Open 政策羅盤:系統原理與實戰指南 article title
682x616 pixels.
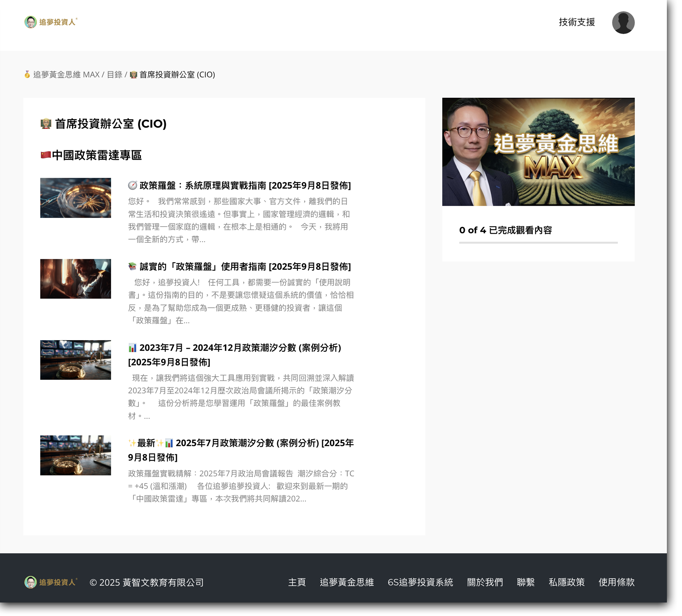[245, 186]
